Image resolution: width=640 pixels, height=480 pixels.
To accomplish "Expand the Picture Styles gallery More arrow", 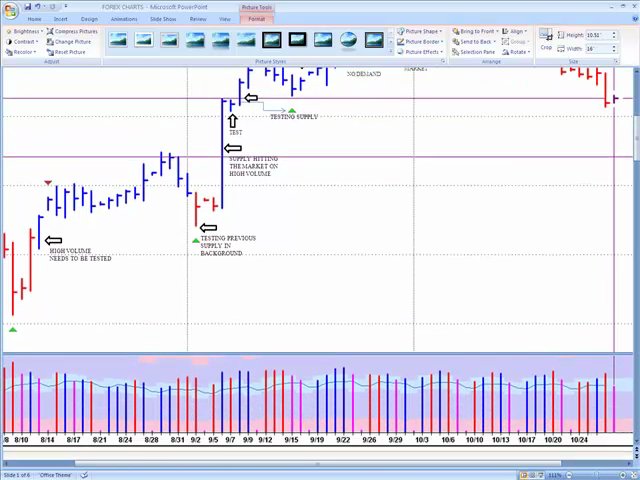I will pos(390,52).
